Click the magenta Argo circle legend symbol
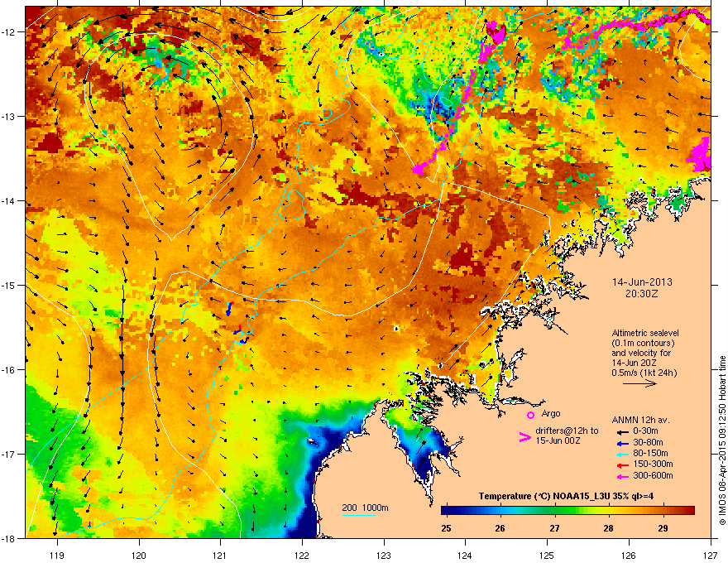 point(530,415)
